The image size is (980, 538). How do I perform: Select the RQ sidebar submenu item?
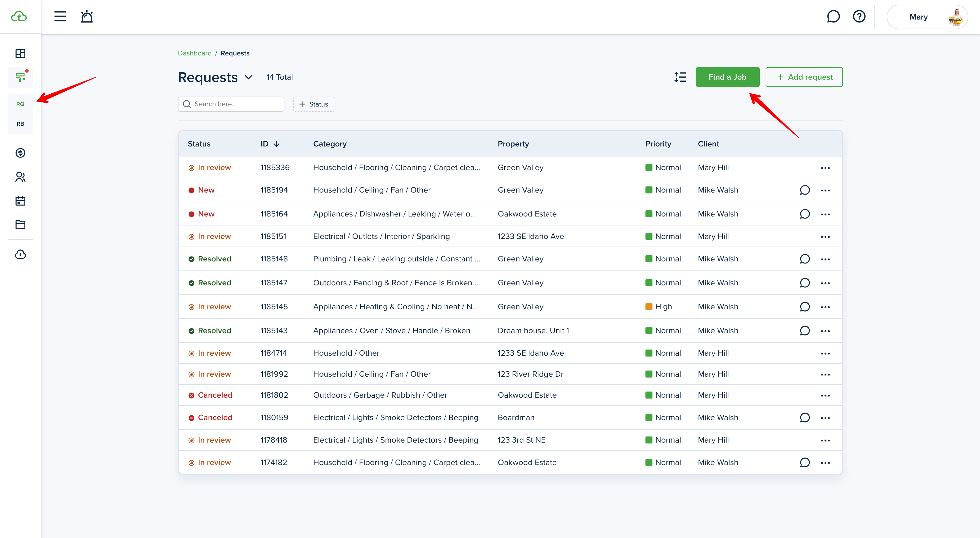coord(20,104)
